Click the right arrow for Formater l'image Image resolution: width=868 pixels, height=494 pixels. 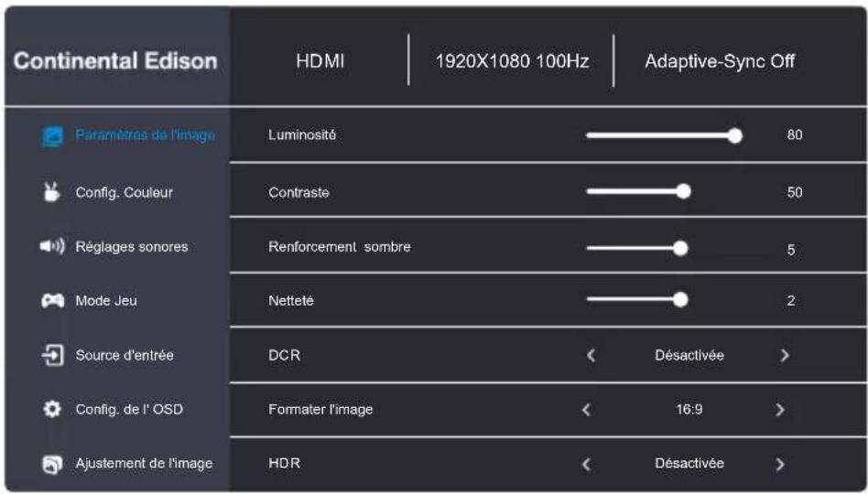(x=780, y=410)
